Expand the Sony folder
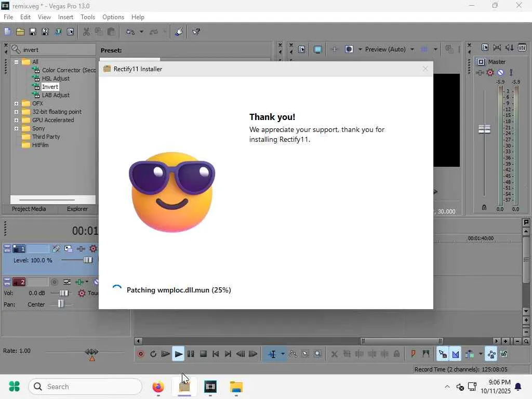Viewport: 532px width, 399px height. tap(16, 129)
